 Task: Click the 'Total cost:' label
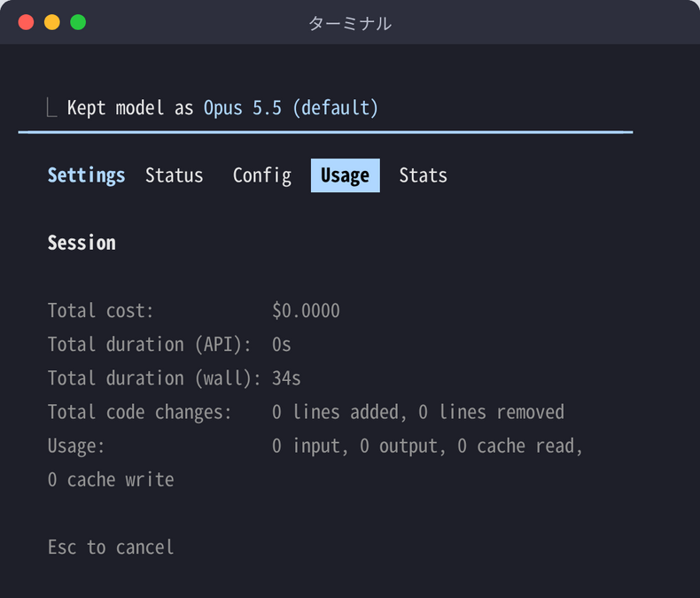[100, 311]
